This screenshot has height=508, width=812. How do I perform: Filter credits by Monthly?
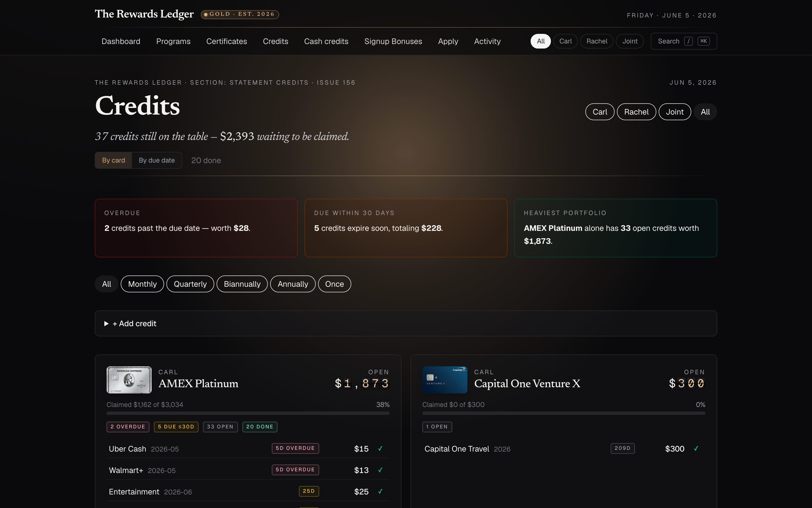(x=142, y=284)
